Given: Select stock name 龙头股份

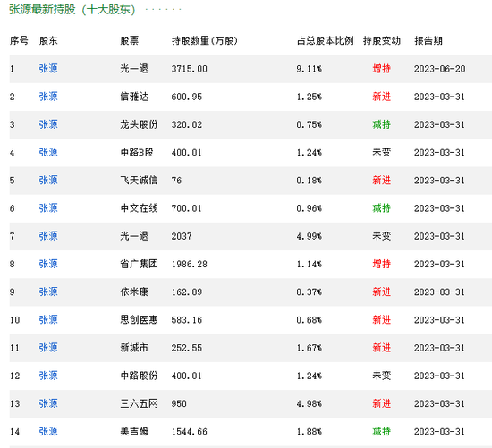Looking at the screenshot, I should [x=139, y=124].
